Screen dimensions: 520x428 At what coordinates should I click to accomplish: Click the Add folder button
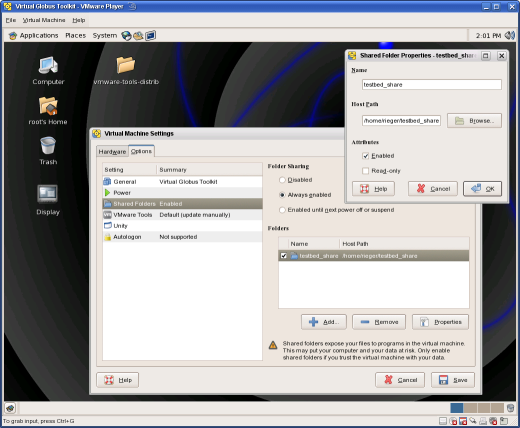pos(324,322)
